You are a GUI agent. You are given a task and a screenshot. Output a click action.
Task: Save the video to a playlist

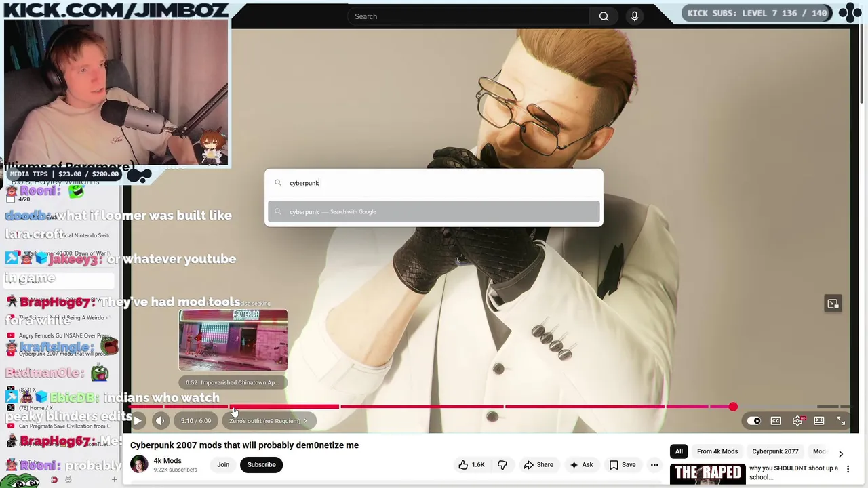coord(622,465)
